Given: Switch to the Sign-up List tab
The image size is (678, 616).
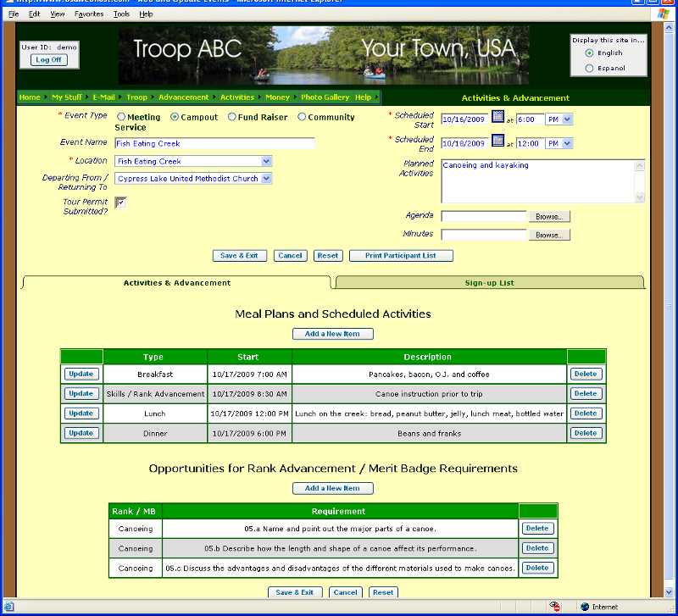Looking at the screenshot, I should click(x=490, y=283).
